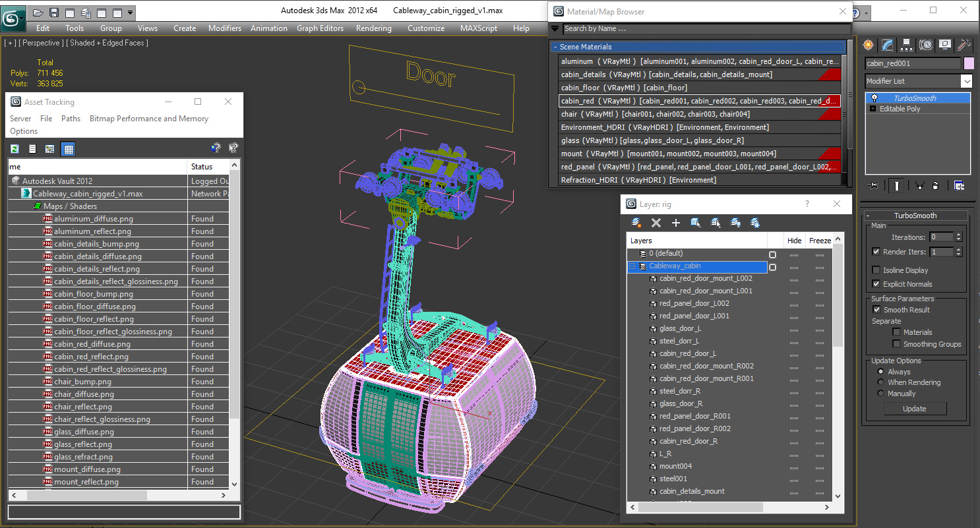Click the status log icon in Asset Tracking

(32, 149)
